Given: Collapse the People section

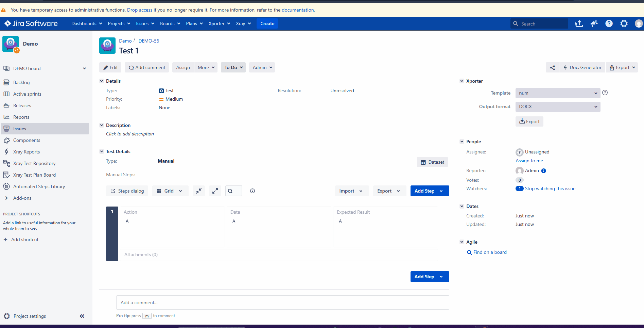Looking at the screenshot, I should click(462, 142).
